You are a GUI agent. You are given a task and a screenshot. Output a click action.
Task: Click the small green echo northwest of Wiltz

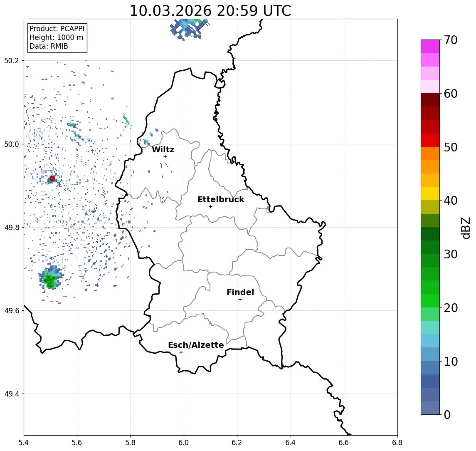coord(126,121)
